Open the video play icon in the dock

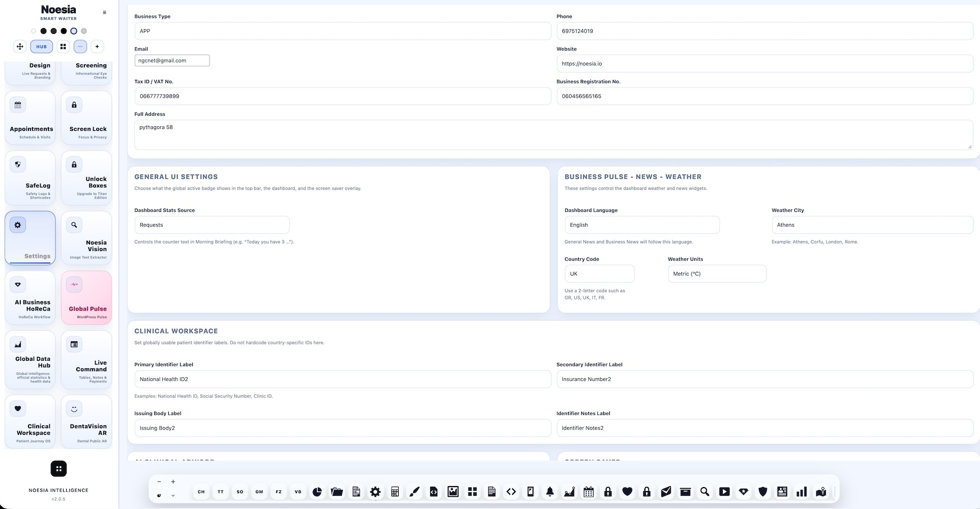724,492
